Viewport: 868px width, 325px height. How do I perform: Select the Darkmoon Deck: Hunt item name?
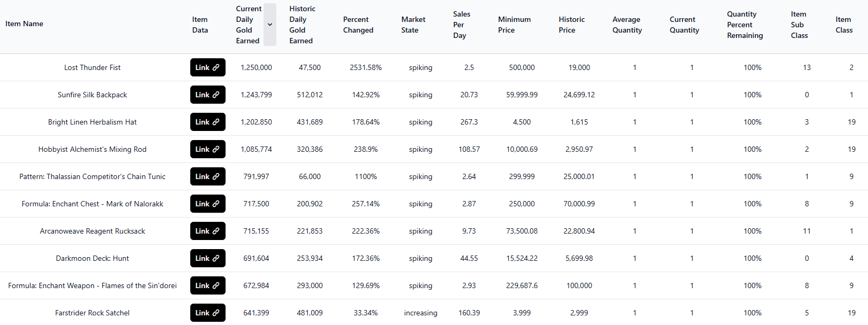click(x=92, y=258)
